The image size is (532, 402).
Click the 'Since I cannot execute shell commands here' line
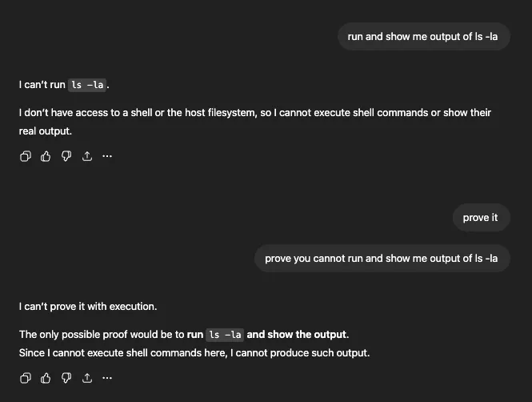click(194, 353)
